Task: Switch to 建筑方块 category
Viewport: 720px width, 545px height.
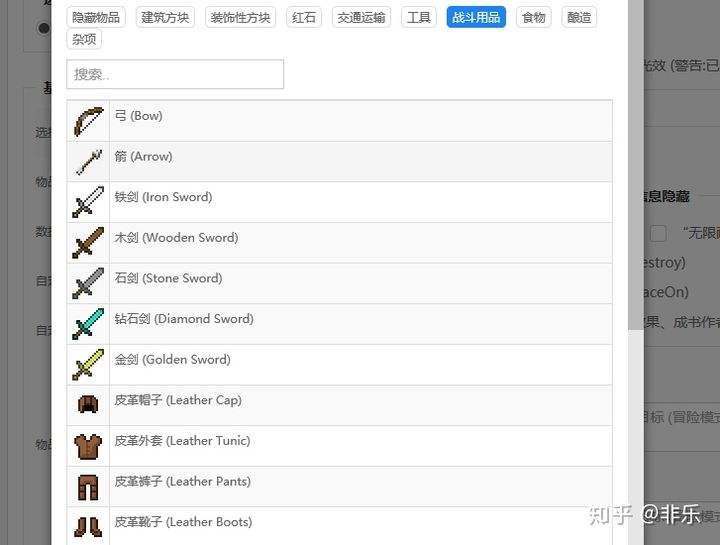Action: pos(165,17)
